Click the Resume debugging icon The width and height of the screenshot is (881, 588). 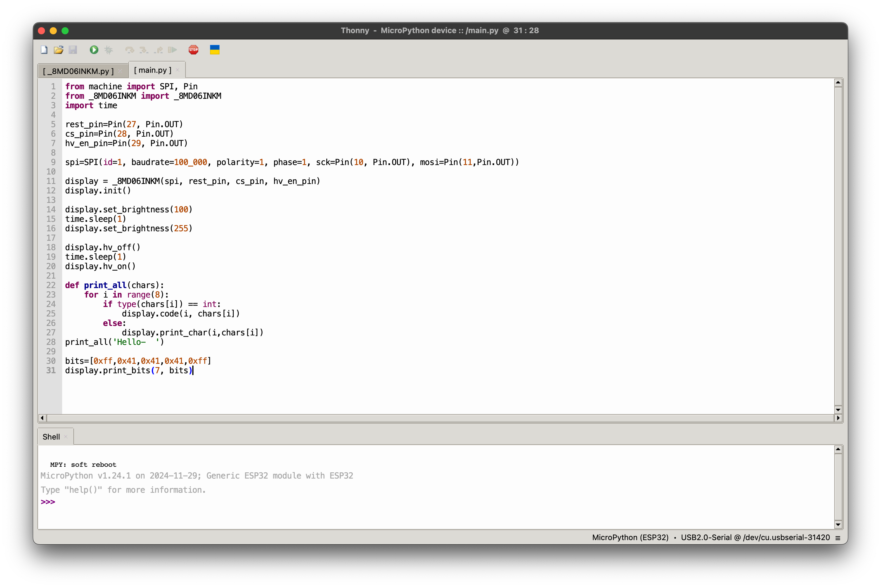pyautogui.click(x=172, y=50)
